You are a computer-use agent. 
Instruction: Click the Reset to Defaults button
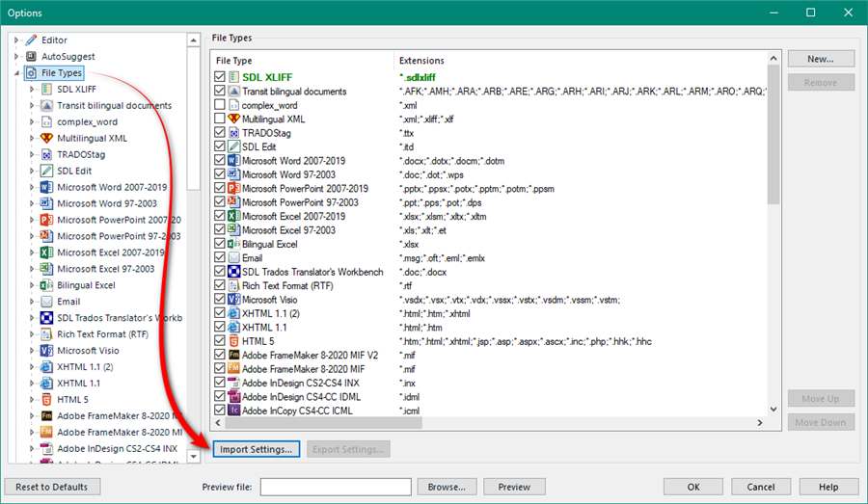coord(52,487)
